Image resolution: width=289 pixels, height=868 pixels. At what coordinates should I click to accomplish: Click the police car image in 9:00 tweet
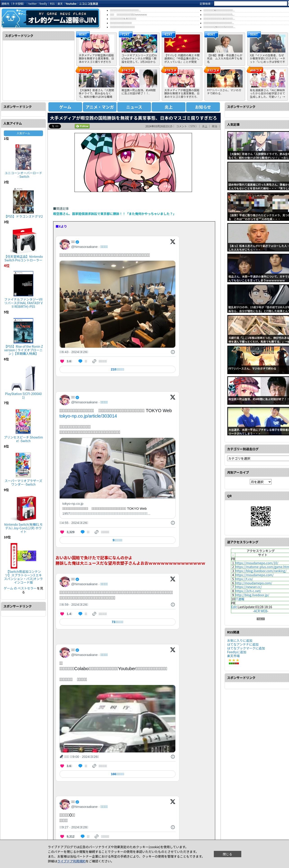coord(117,719)
